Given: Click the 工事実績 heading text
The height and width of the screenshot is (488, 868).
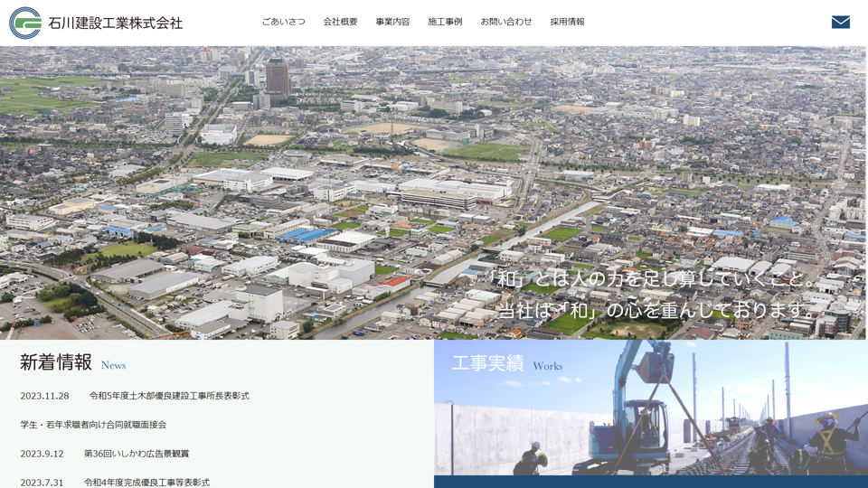Looking at the screenshot, I should (487, 364).
